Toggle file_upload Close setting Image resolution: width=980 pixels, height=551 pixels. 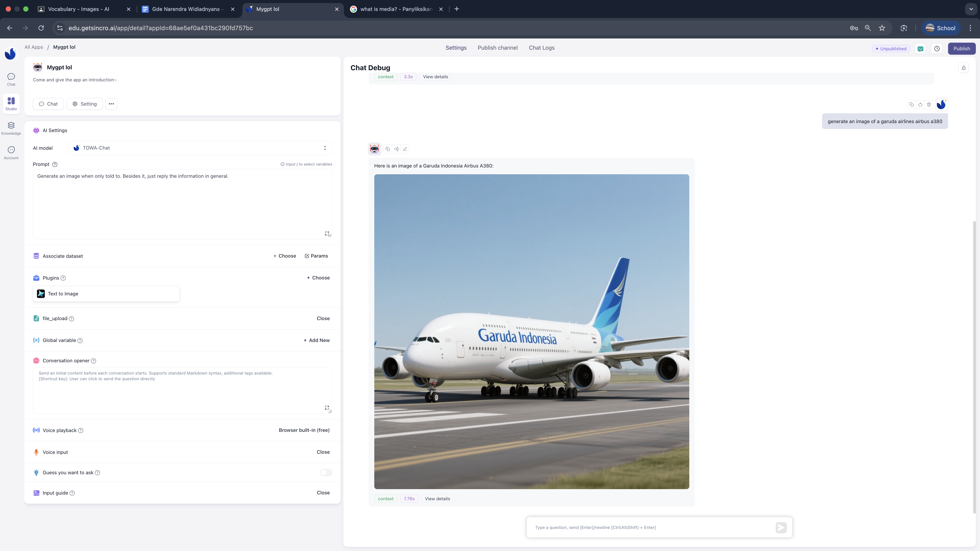(323, 319)
